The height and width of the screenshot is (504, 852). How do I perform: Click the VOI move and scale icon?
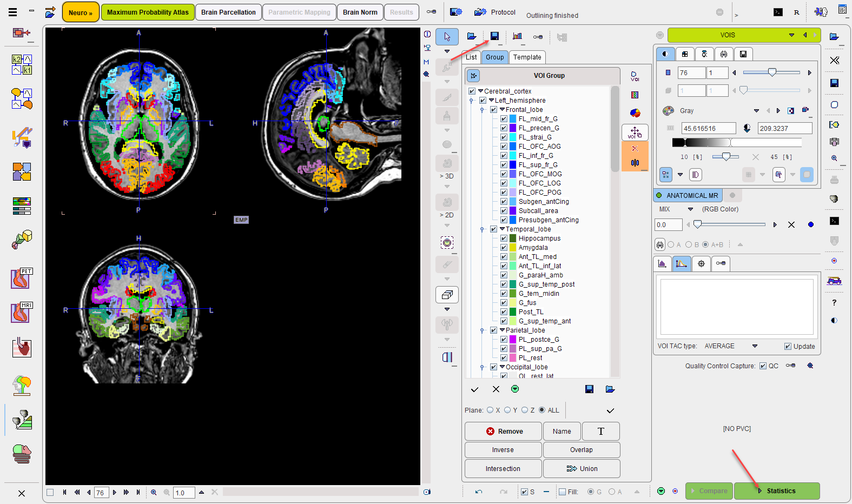[x=635, y=132]
